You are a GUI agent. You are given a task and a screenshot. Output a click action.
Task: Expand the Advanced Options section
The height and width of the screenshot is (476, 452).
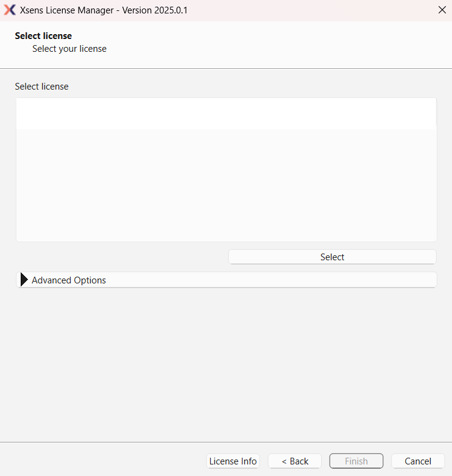click(x=226, y=280)
